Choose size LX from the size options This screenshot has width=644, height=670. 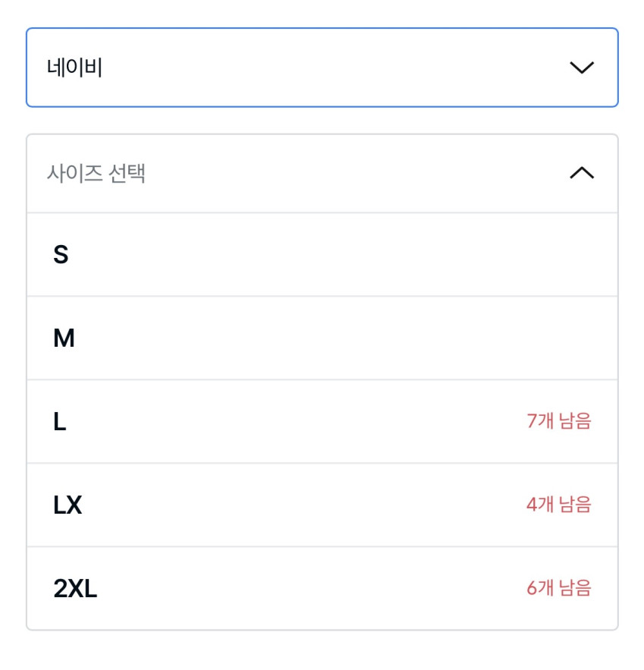point(322,505)
